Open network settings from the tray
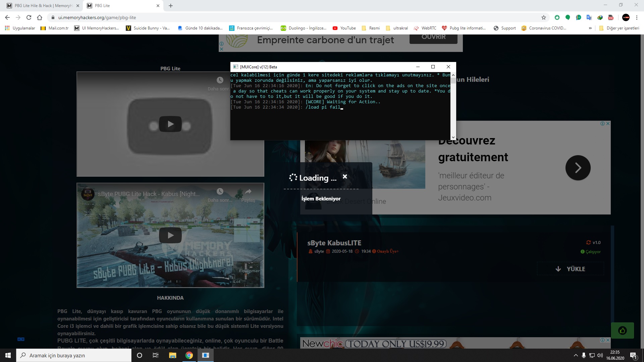Viewport: 644px width, 362px height. point(592,355)
